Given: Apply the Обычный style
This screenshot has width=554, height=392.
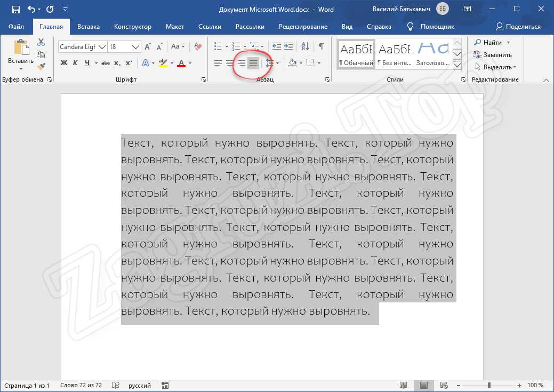Looking at the screenshot, I should click(x=356, y=54).
